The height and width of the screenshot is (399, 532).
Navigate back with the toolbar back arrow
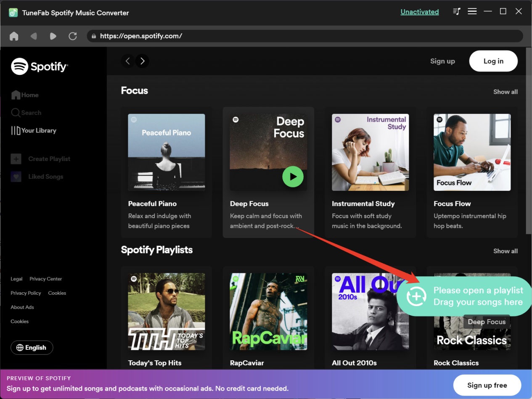[x=34, y=36]
